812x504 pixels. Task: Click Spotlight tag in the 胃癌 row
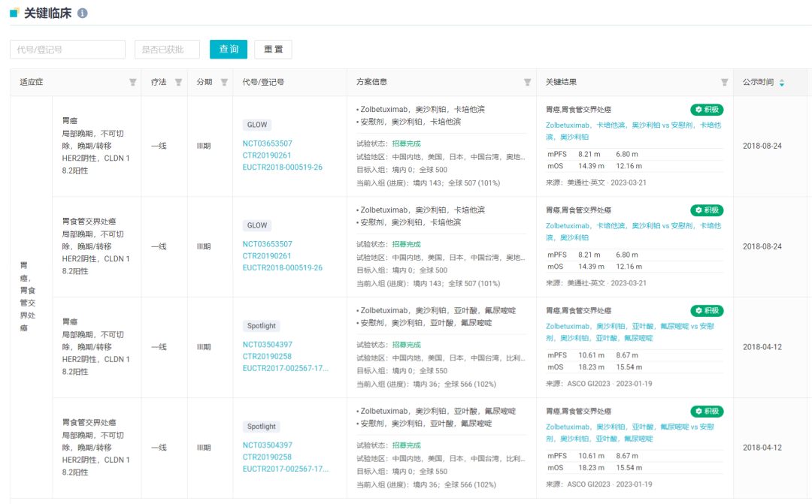pos(262,325)
